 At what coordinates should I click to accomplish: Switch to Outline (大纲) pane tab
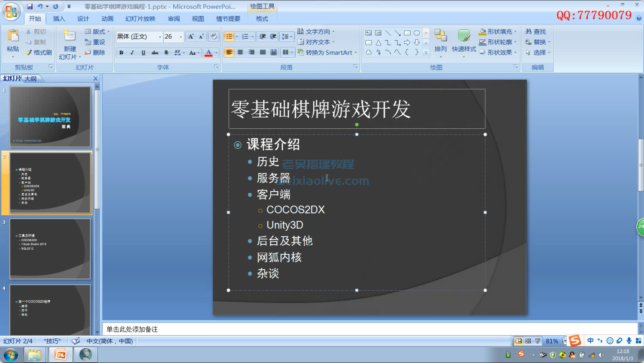[x=31, y=78]
